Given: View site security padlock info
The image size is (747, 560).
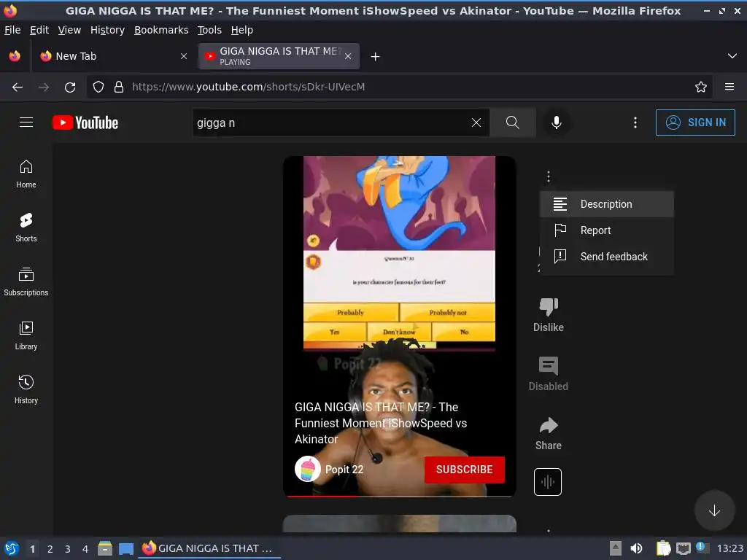Looking at the screenshot, I should 119,87.
